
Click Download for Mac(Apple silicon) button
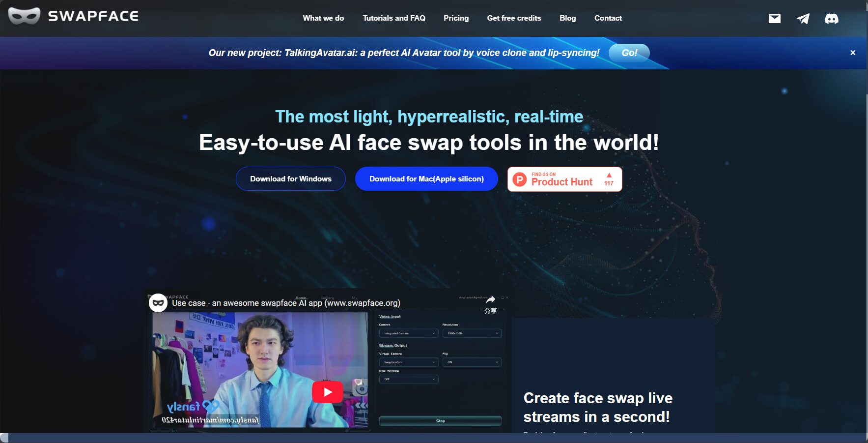point(426,179)
